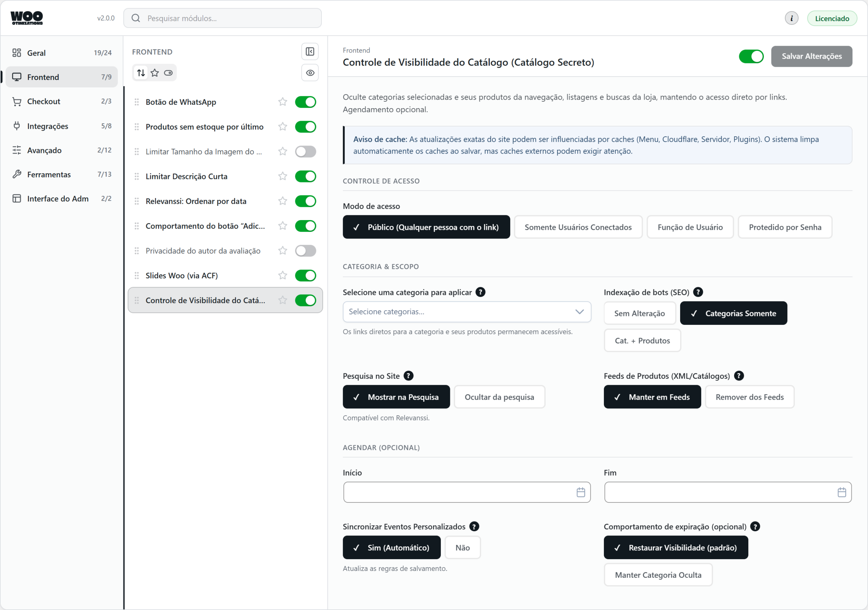Click Salvar Alterações button
The height and width of the screenshot is (610, 868).
click(x=811, y=56)
